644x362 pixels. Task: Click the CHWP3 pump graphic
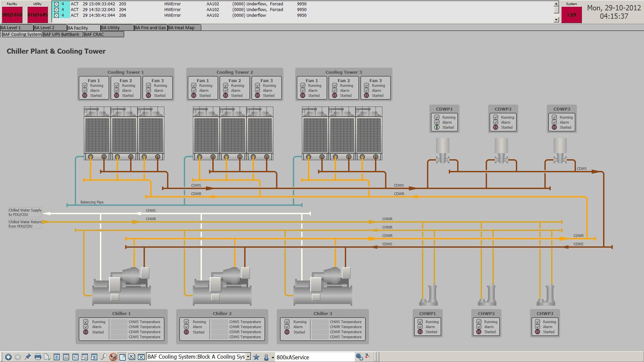tap(546, 295)
